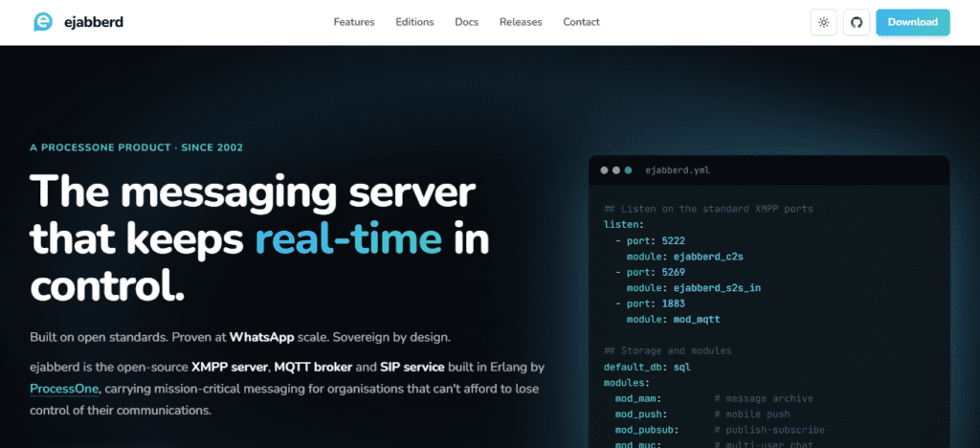Toggle the light/dark theme sun icon
Image resolution: width=980 pixels, height=448 pixels.
(x=824, y=22)
